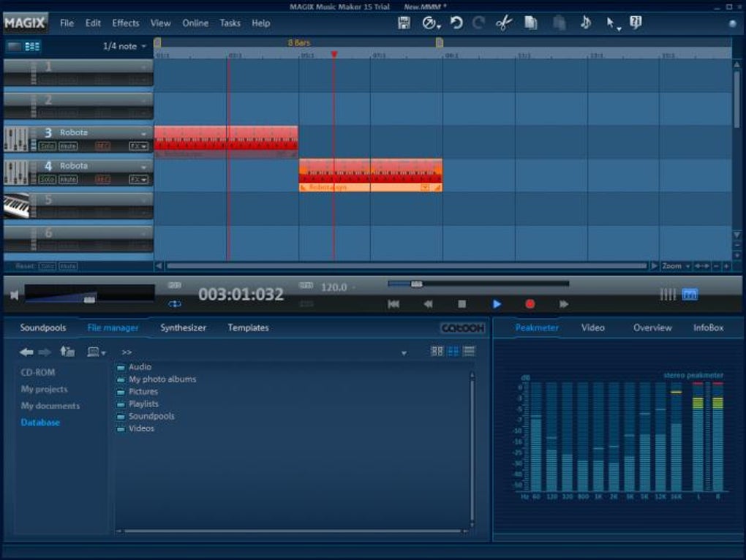Click the Save project icon
This screenshot has height=560, width=746.
(x=404, y=23)
